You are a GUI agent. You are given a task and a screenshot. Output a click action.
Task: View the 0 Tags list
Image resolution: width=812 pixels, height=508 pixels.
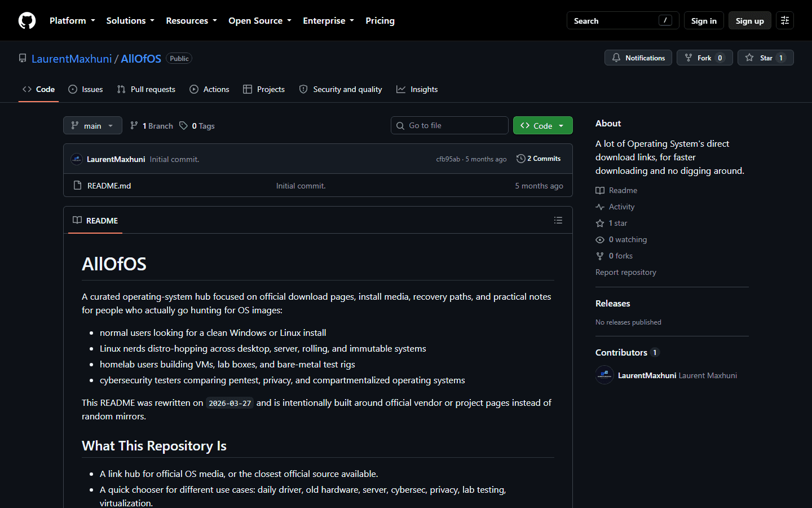tap(197, 126)
